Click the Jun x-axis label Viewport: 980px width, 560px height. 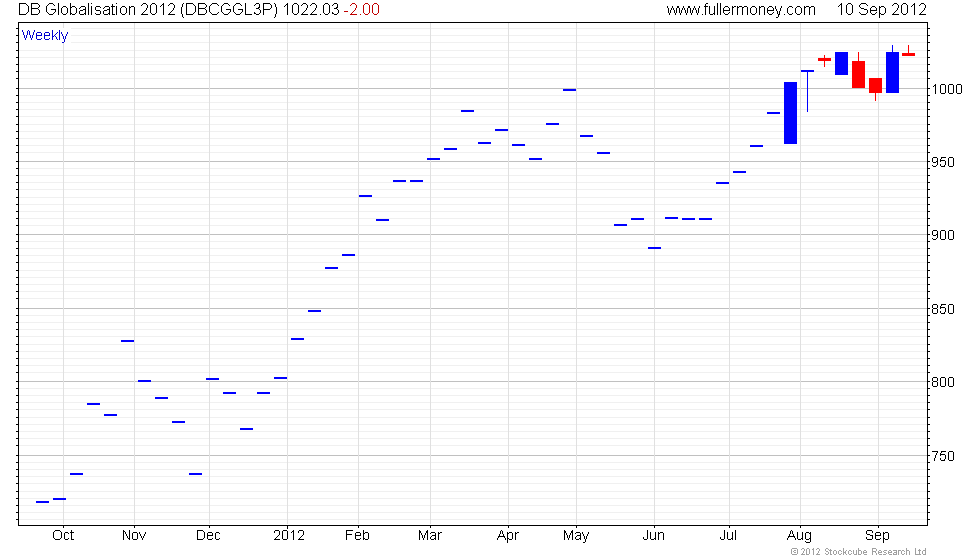pos(654,536)
